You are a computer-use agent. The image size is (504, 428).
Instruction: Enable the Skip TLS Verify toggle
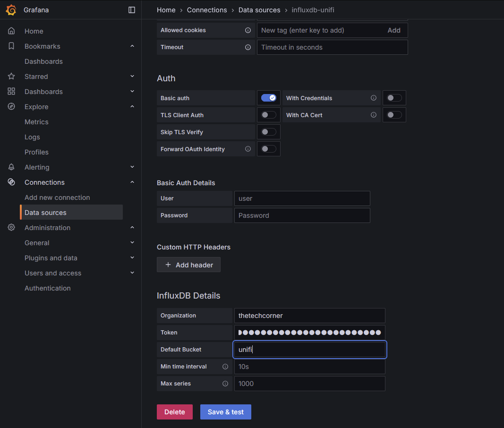coord(269,132)
